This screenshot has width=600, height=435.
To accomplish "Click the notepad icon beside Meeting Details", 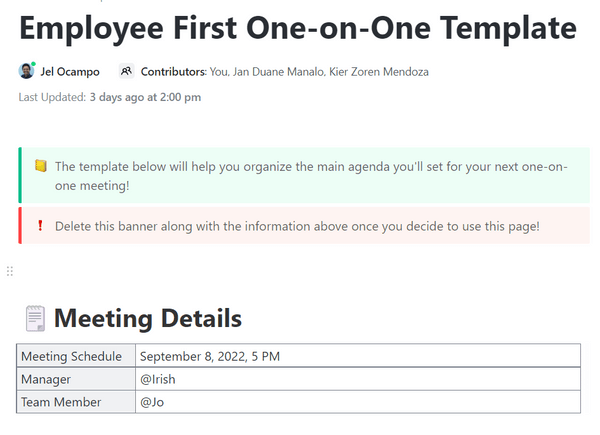I will coord(34,319).
